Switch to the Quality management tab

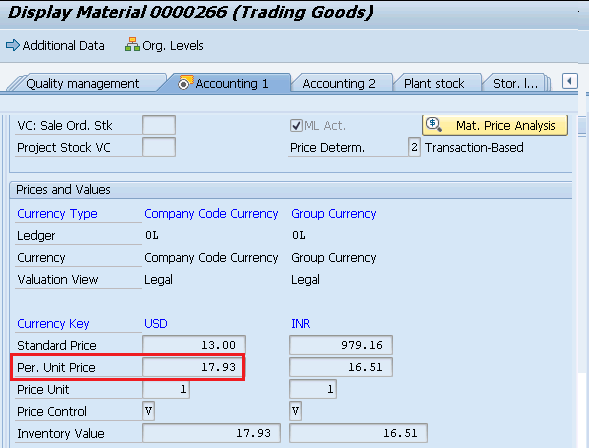point(83,83)
